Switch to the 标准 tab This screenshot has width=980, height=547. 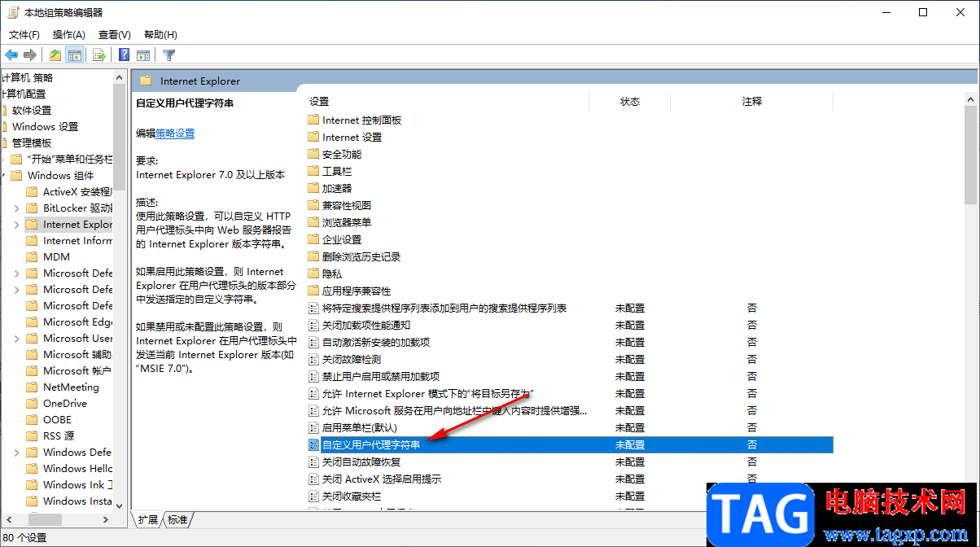pos(177,519)
